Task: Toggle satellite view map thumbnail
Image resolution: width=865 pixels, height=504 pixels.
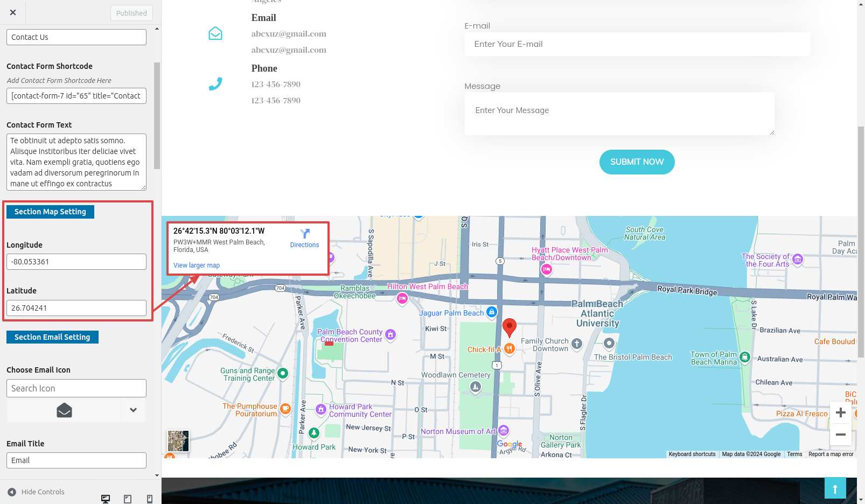Action: click(x=178, y=441)
